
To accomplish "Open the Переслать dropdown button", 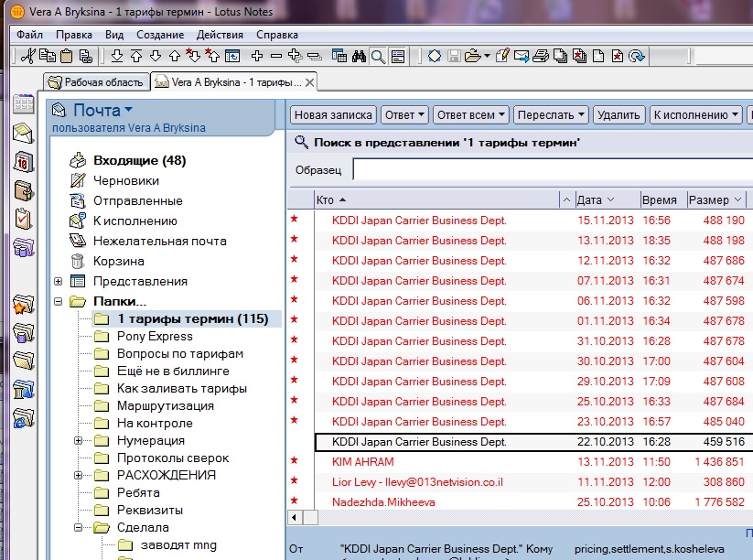I will [x=551, y=114].
